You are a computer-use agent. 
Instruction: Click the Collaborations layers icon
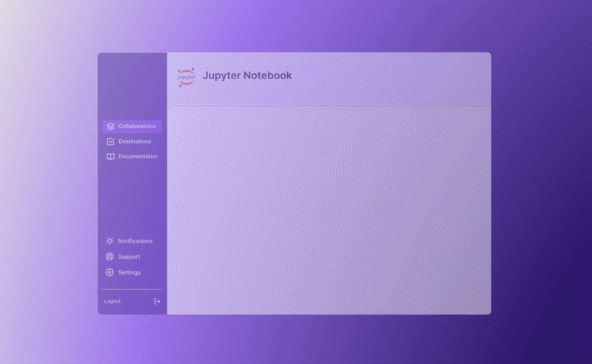[x=110, y=127]
